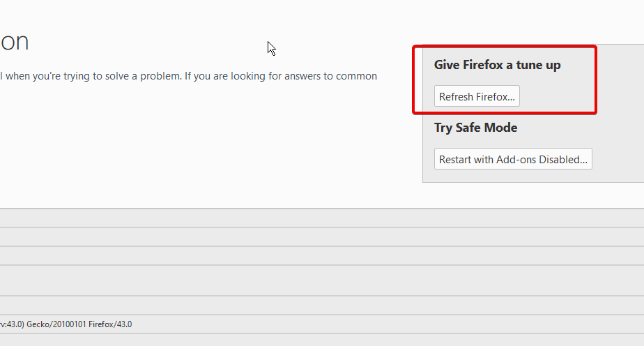Click the word 'problem' in the description
The width and height of the screenshot is (644, 346).
coord(157,75)
